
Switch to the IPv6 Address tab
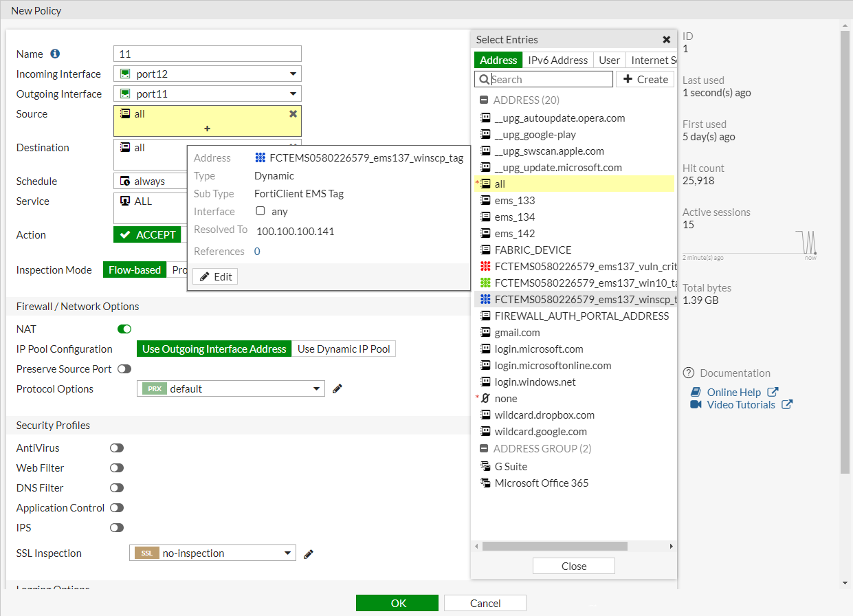click(x=557, y=60)
